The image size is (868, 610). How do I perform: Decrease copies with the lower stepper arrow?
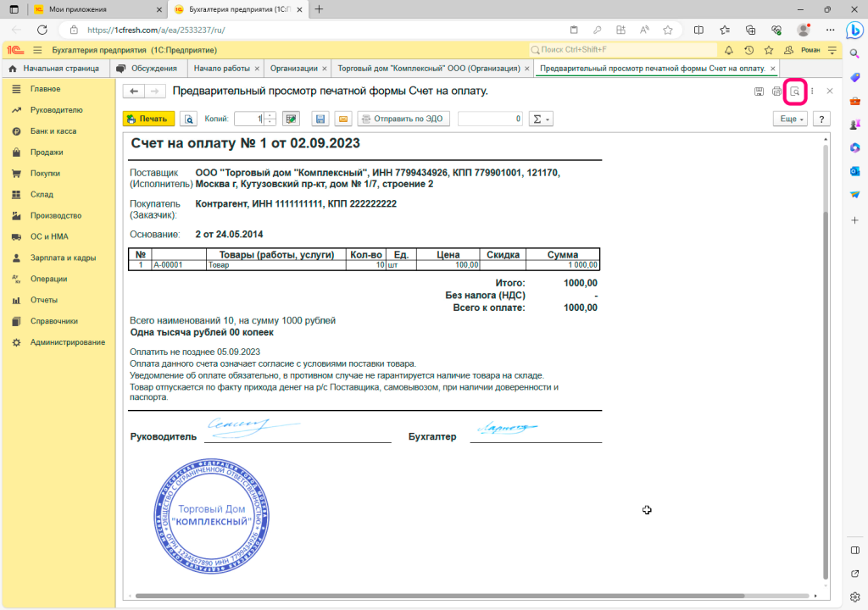[x=270, y=122]
